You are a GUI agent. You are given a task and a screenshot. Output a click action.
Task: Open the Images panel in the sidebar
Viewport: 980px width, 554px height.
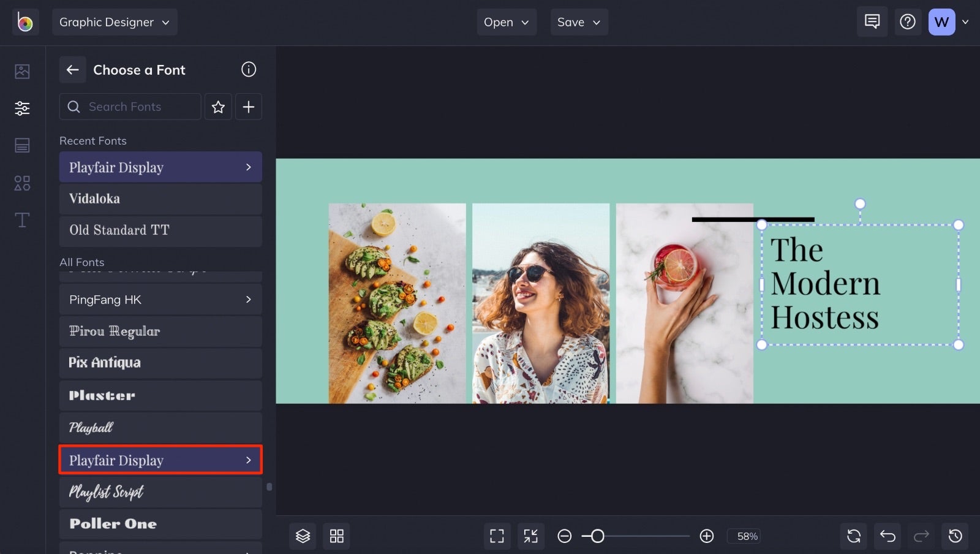pos(22,71)
